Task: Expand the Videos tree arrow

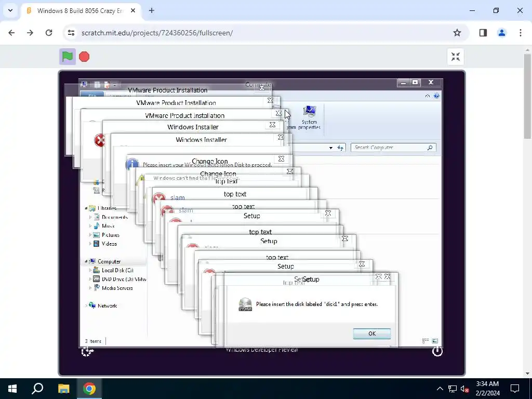Action: 90,244
